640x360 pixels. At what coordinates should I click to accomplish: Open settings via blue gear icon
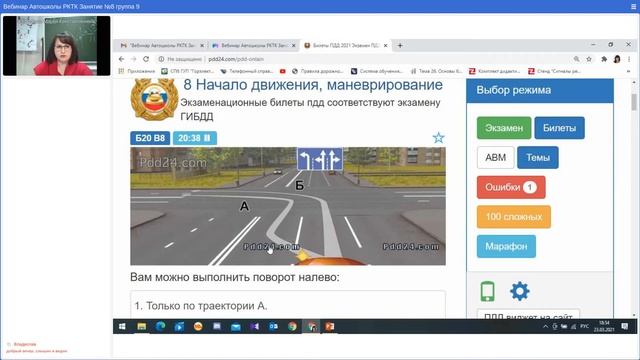(520, 291)
